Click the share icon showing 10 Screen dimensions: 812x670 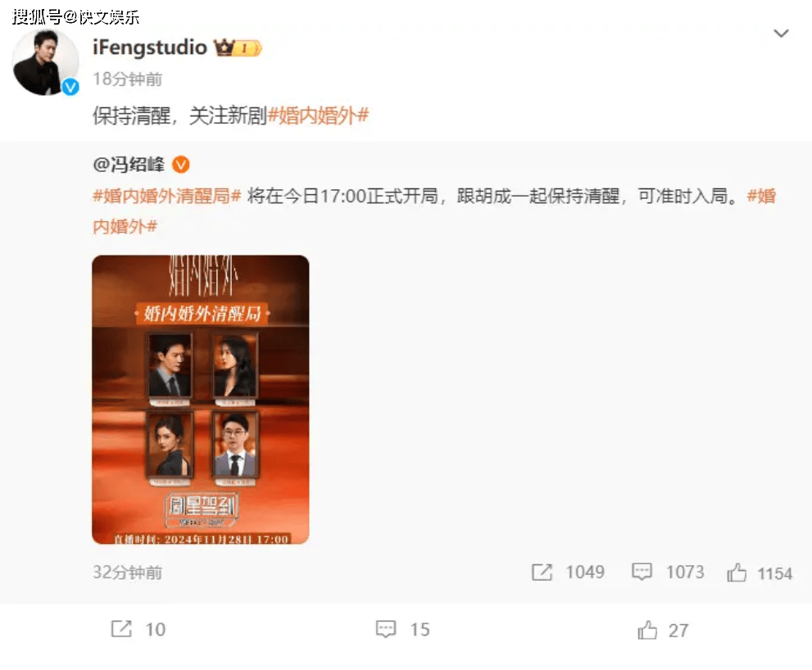[122, 629]
